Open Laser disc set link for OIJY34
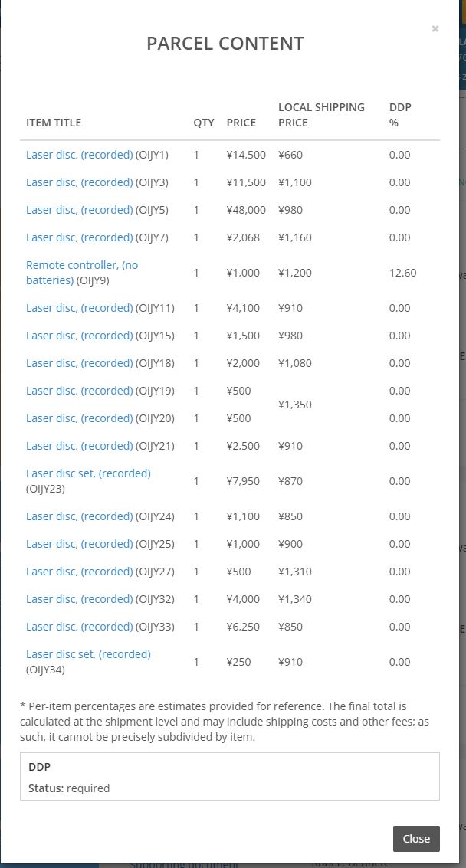The image size is (466, 868). pyautogui.click(x=88, y=655)
